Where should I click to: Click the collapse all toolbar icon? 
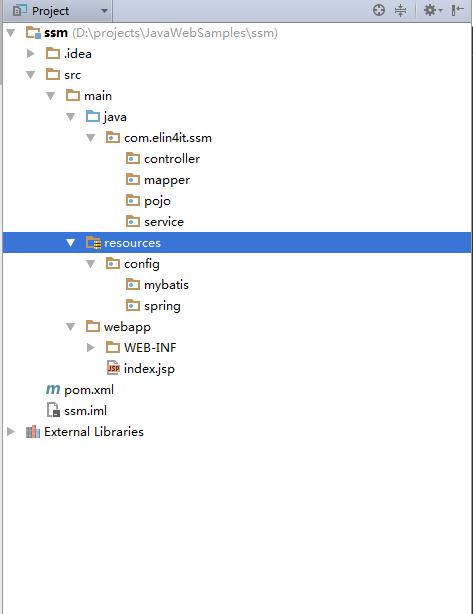tap(400, 10)
